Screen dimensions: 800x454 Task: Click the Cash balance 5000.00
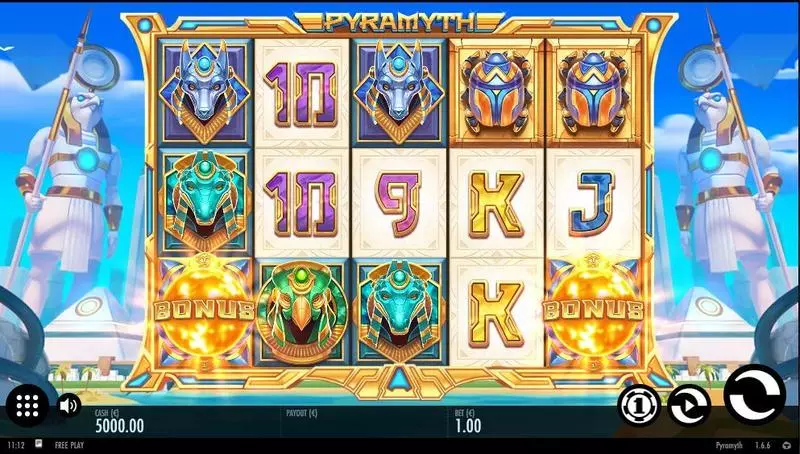(119, 425)
